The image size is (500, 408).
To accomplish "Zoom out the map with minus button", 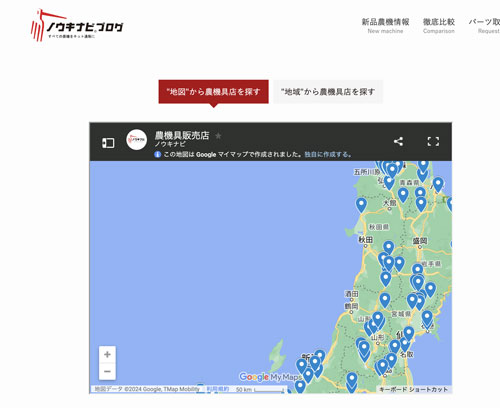I will tap(107, 371).
